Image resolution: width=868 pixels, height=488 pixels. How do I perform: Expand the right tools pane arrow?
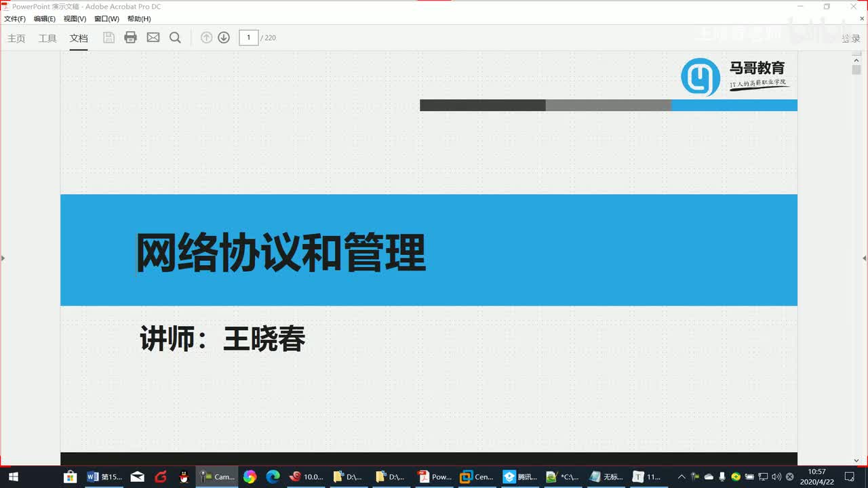[865, 258]
